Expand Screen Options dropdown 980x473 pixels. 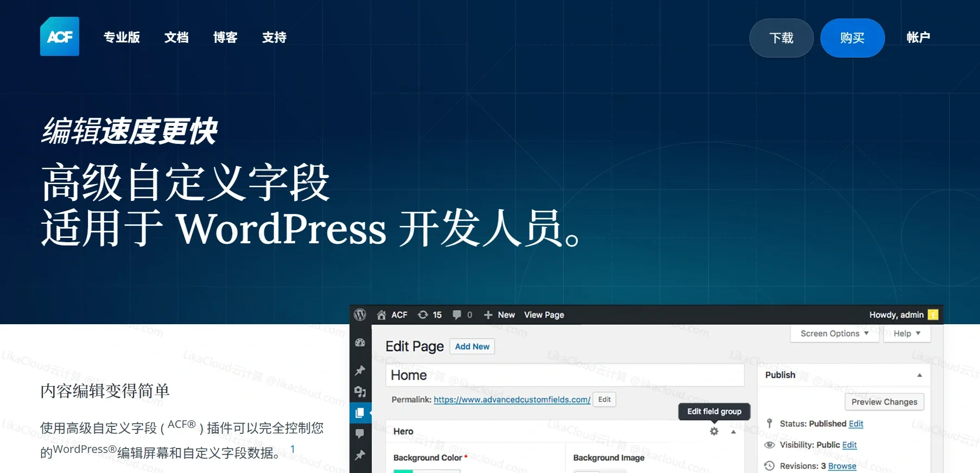(835, 333)
